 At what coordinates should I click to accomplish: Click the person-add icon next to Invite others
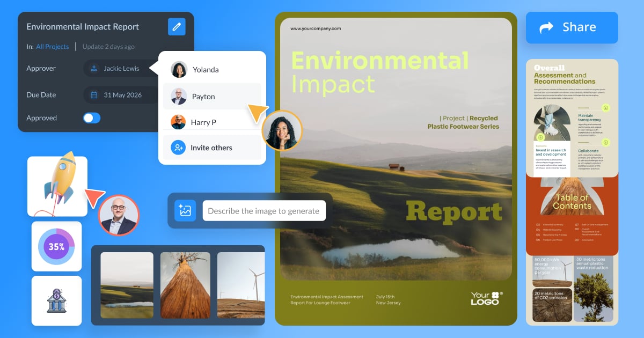(x=178, y=148)
